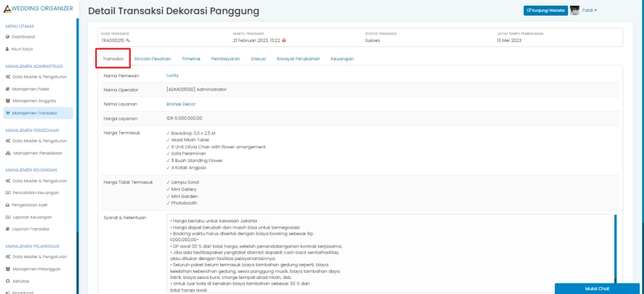This screenshot has height=294, width=644.
Task: Click the Pencatatan Keuangan money icon
Action: coord(8,193)
